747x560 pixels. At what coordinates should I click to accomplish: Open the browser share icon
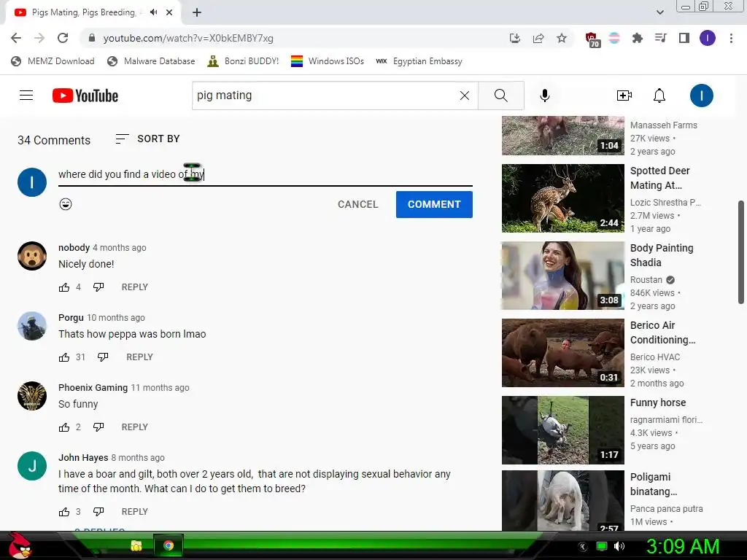pos(538,38)
